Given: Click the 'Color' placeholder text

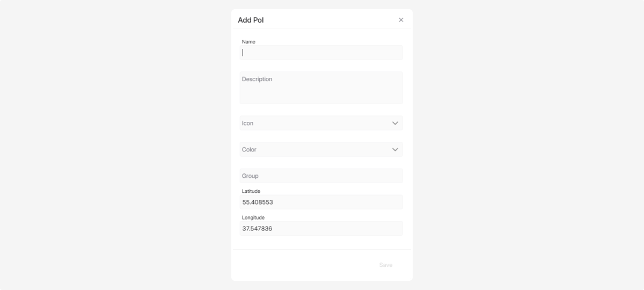Looking at the screenshot, I should click(249, 150).
